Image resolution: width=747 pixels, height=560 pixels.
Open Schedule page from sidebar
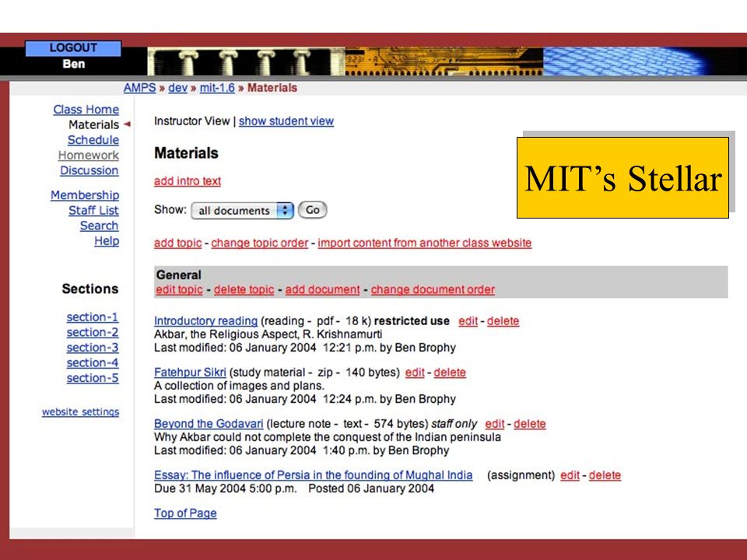coord(93,140)
